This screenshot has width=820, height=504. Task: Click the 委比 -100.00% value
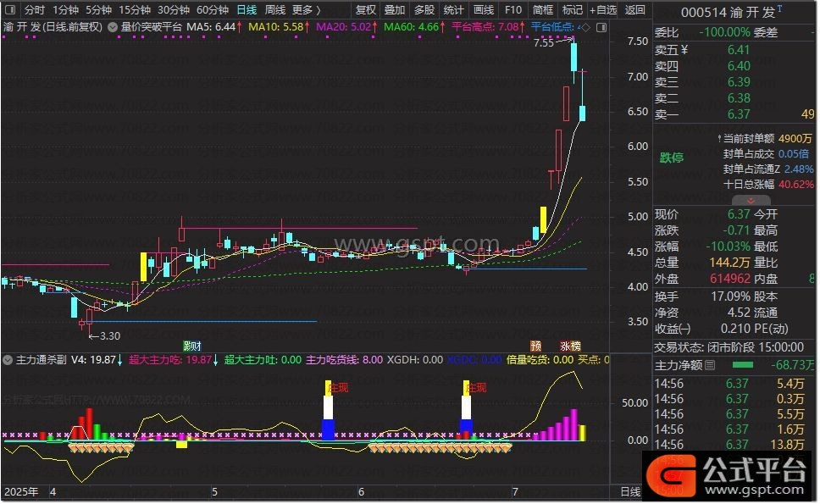pyautogui.click(x=725, y=32)
